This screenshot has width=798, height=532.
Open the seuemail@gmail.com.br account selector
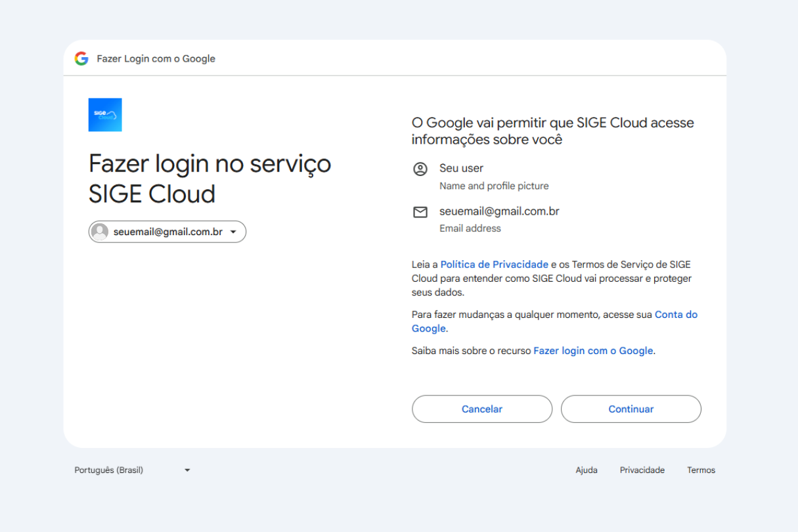point(167,232)
